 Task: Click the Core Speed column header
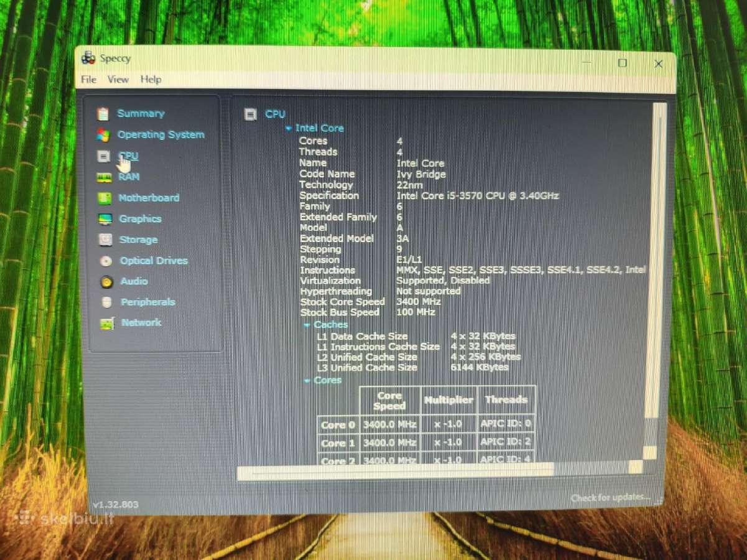tap(390, 401)
